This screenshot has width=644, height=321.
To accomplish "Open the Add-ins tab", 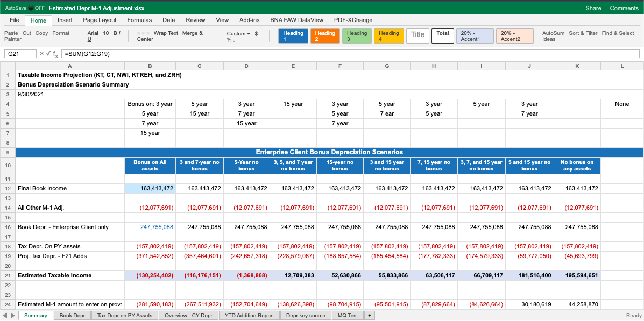I will coord(250,20).
